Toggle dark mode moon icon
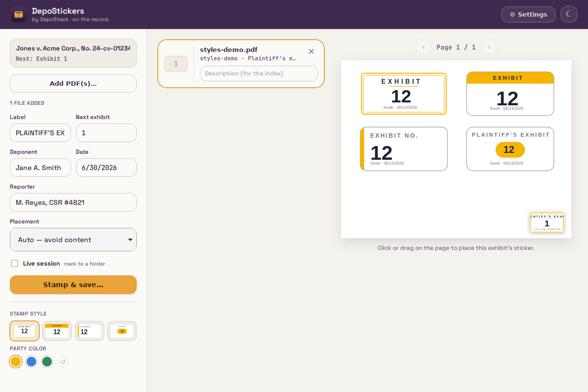This screenshot has width=588, height=392. [x=569, y=14]
